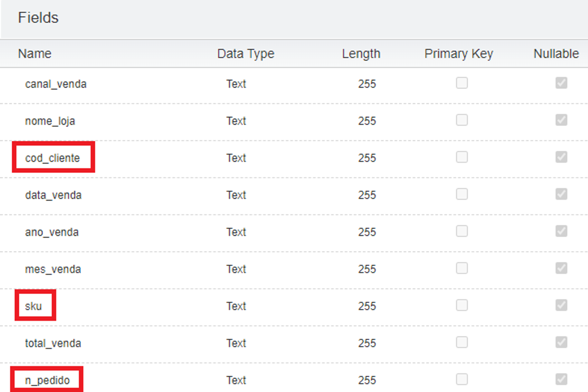The image size is (588, 392).
Task: Select the cod_cliente field name
Action: [52, 158]
